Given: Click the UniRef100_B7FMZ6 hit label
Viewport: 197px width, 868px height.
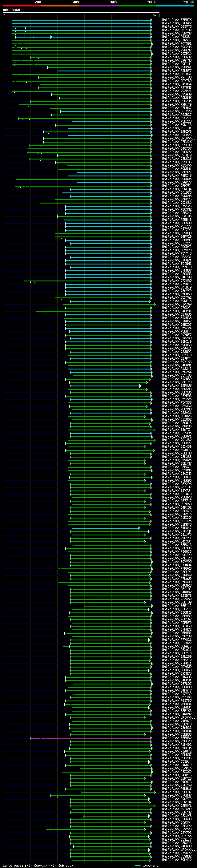Looking at the screenshot, I should point(176,20).
